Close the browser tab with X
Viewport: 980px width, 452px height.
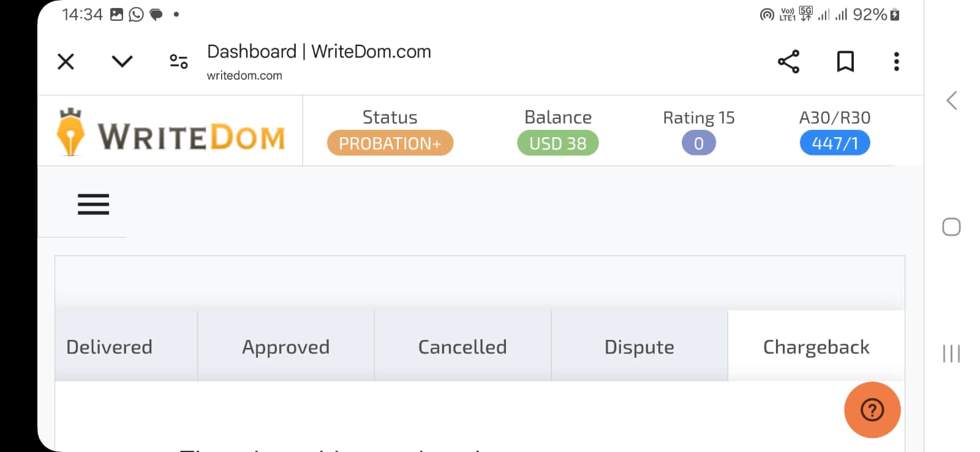tap(66, 61)
